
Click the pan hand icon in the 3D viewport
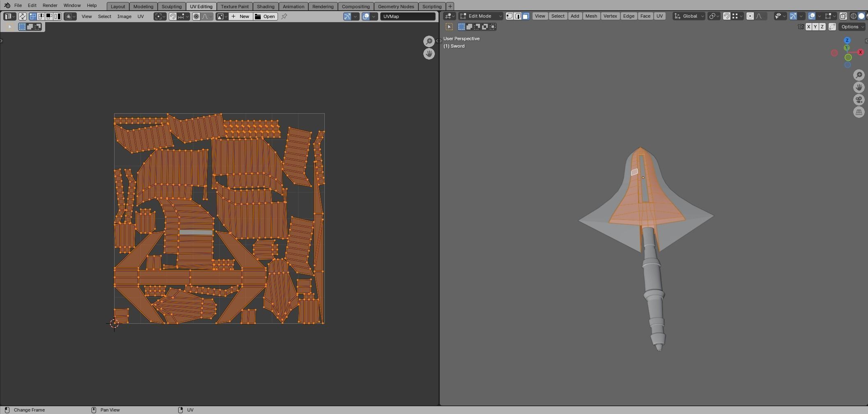(x=859, y=87)
